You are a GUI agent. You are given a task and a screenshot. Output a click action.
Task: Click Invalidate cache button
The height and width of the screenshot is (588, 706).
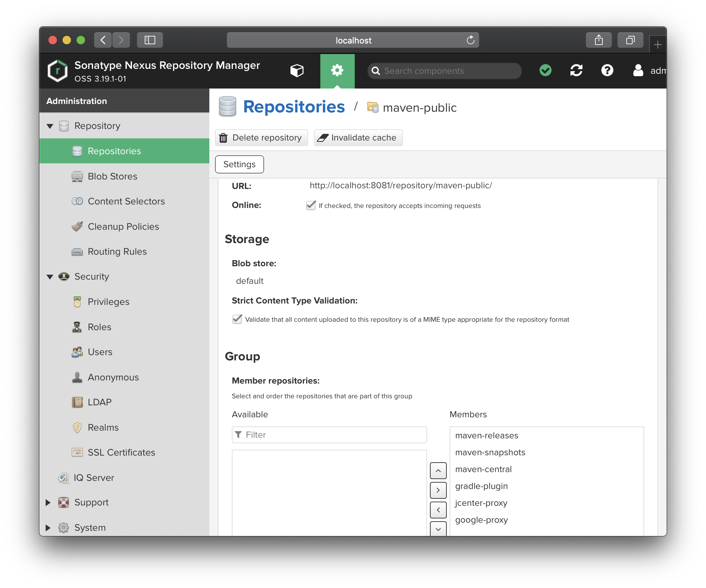click(358, 138)
